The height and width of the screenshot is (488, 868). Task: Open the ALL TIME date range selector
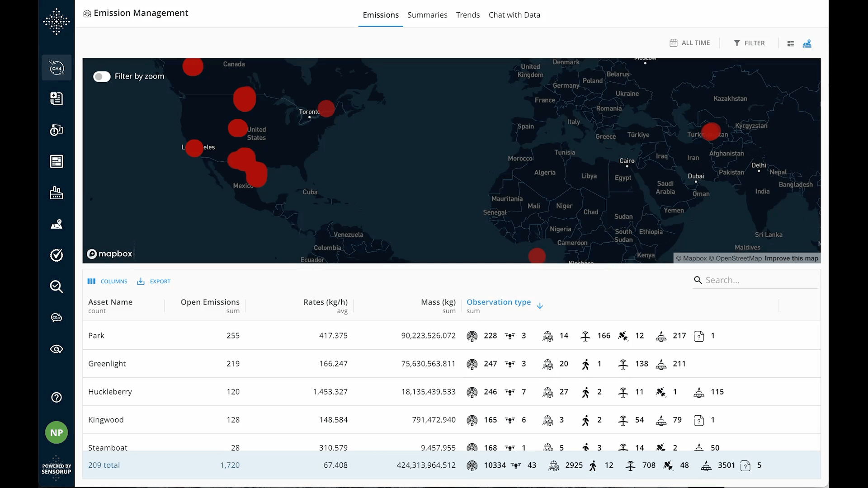[x=690, y=43]
